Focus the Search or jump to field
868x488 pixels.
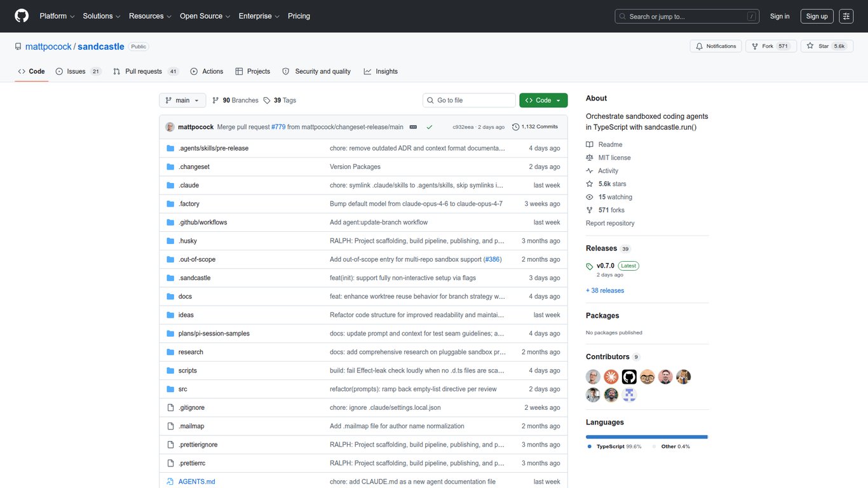point(687,17)
